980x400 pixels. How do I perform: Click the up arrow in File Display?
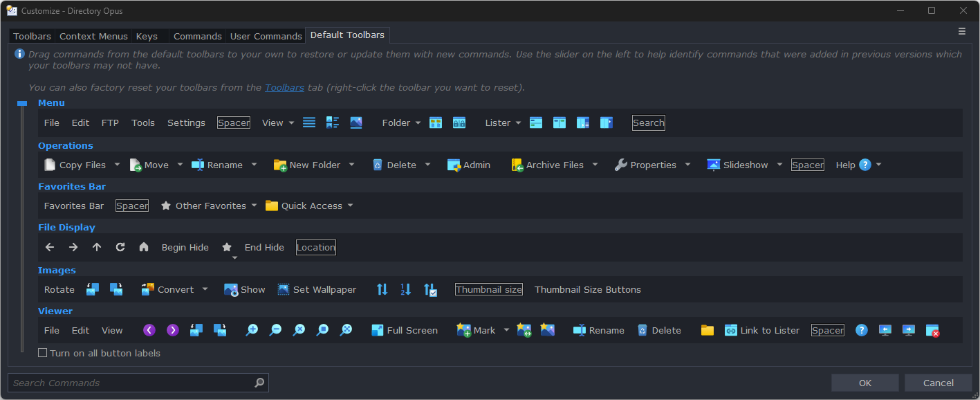(x=97, y=247)
